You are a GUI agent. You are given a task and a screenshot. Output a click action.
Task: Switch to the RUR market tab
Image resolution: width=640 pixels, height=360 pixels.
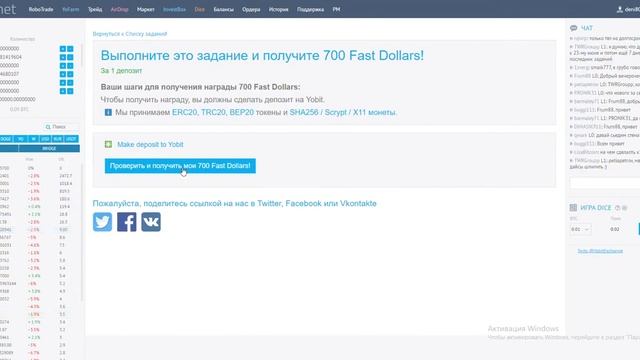[x=58, y=139]
